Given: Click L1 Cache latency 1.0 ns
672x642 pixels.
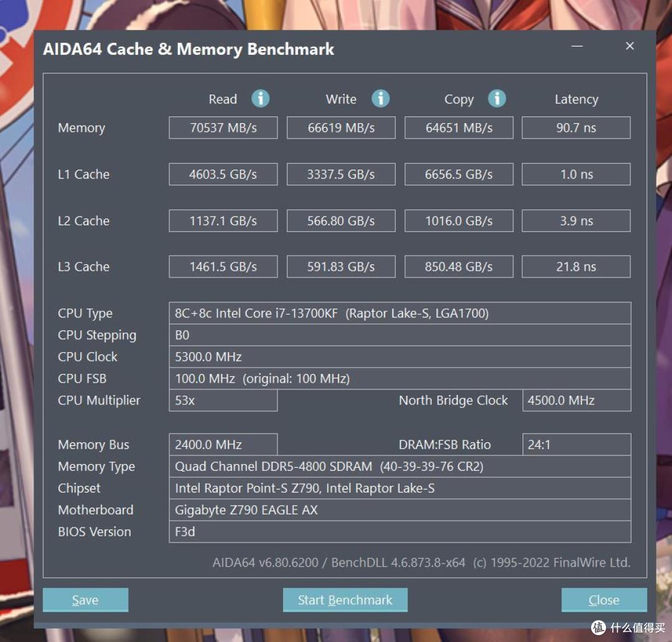Looking at the screenshot, I should click(576, 174).
